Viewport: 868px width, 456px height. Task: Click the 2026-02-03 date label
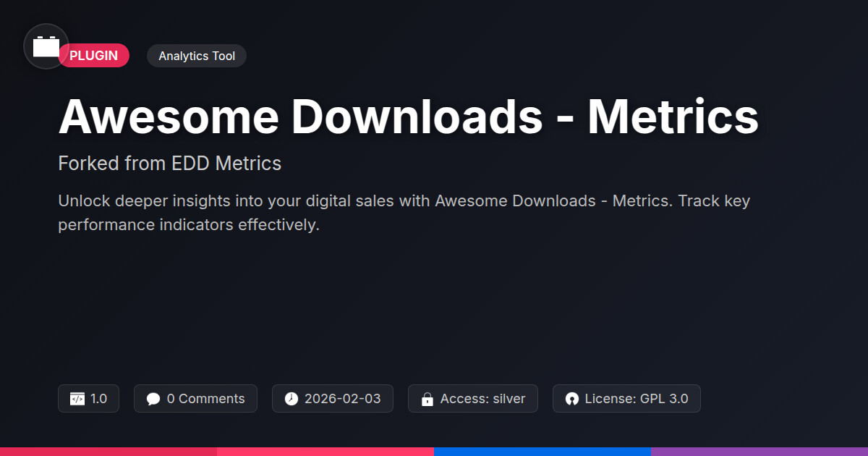[x=342, y=399]
